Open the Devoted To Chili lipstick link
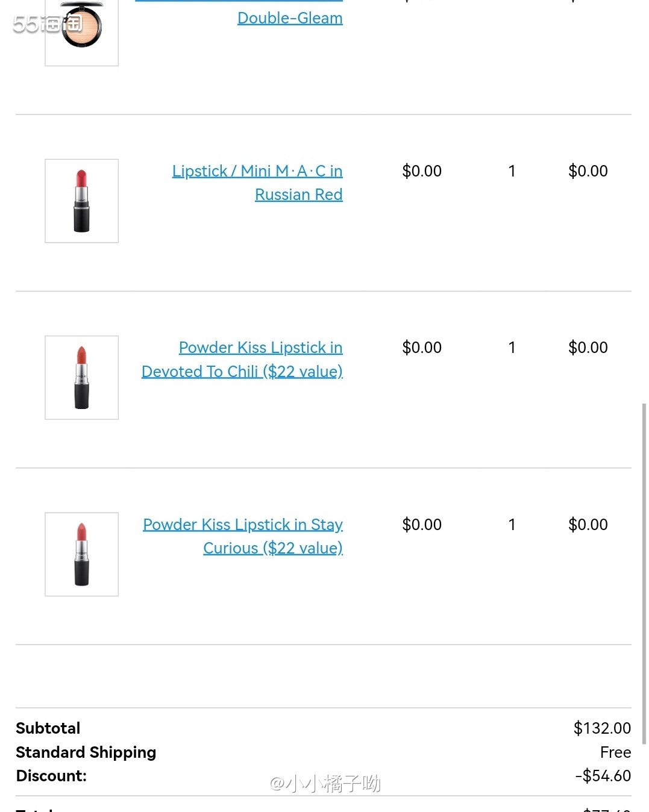 (x=242, y=360)
